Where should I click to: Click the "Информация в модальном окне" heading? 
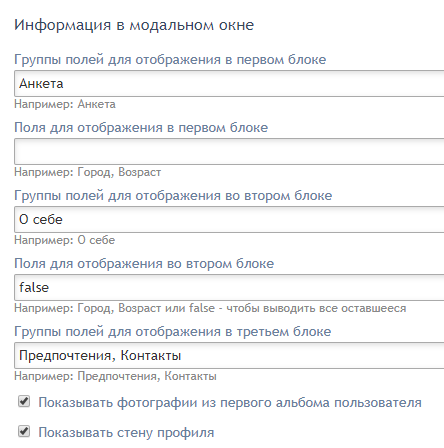(134, 25)
